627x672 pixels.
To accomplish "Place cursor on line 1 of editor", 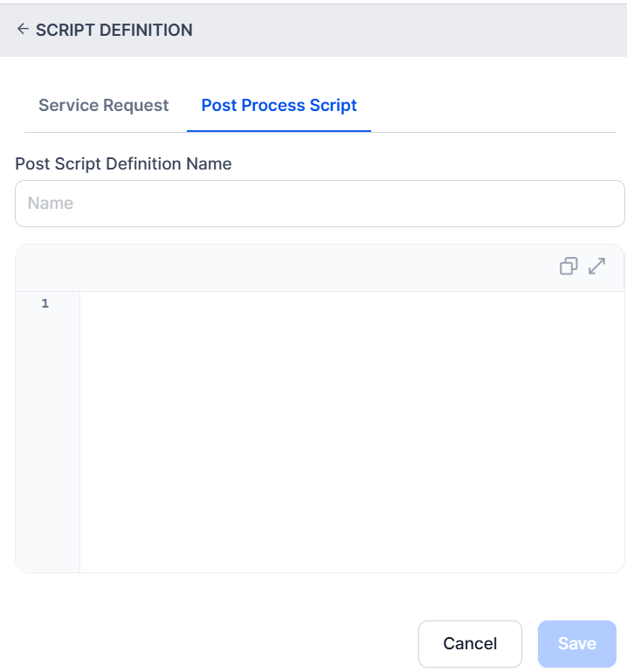I will click(x=351, y=303).
